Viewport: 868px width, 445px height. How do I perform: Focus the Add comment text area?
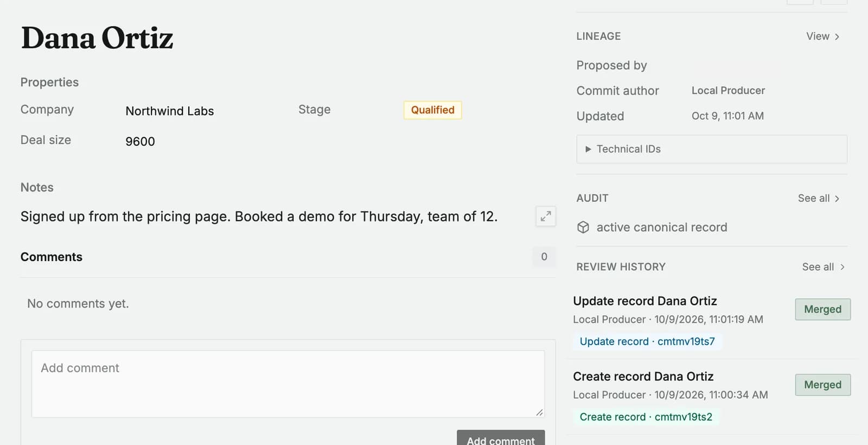tap(288, 384)
